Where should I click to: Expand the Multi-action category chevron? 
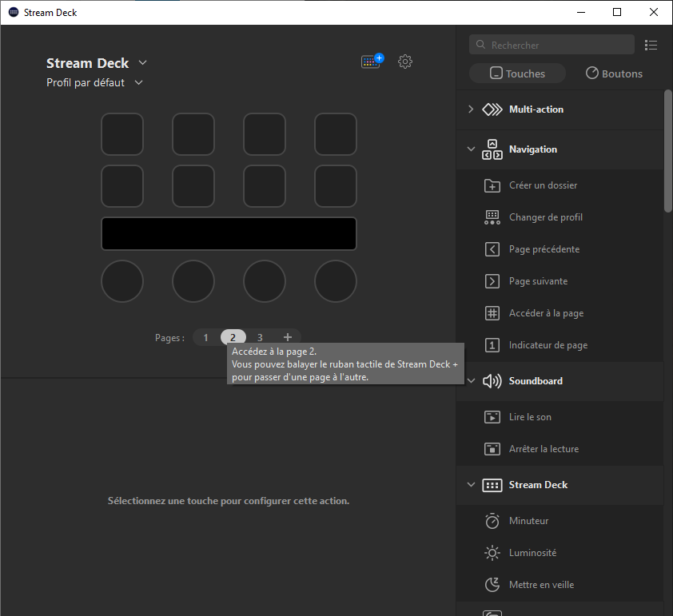tap(471, 109)
